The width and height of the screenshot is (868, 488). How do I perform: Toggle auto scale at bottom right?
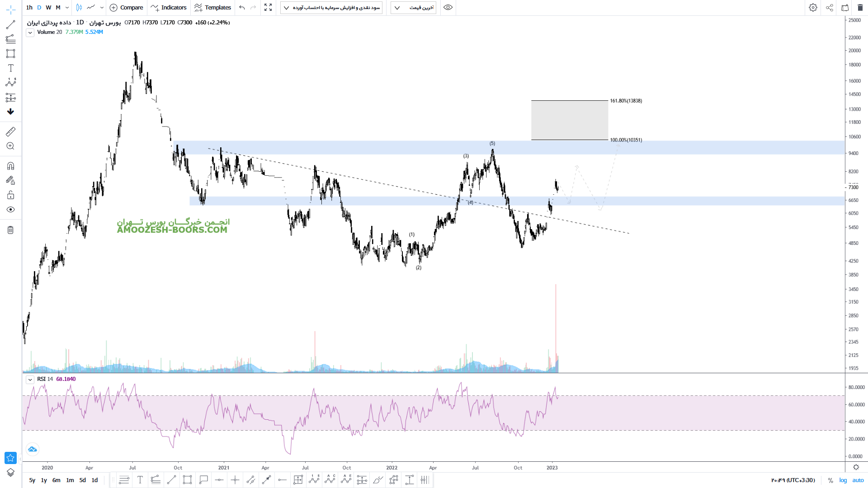pyautogui.click(x=858, y=480)
